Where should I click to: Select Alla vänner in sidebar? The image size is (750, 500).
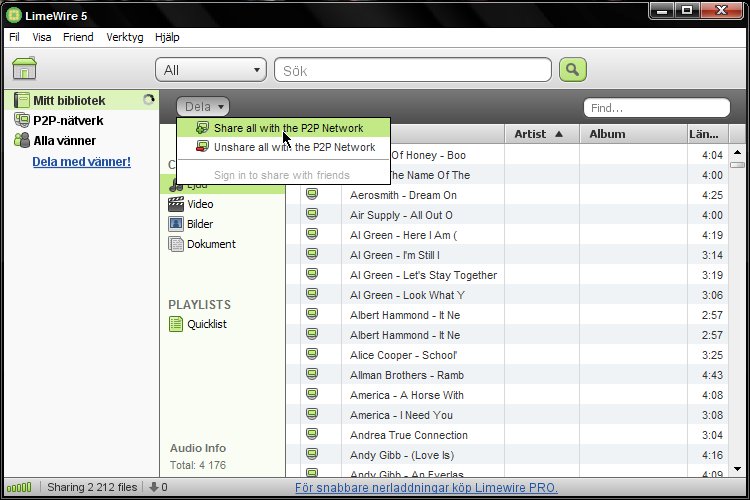(81, 140)
